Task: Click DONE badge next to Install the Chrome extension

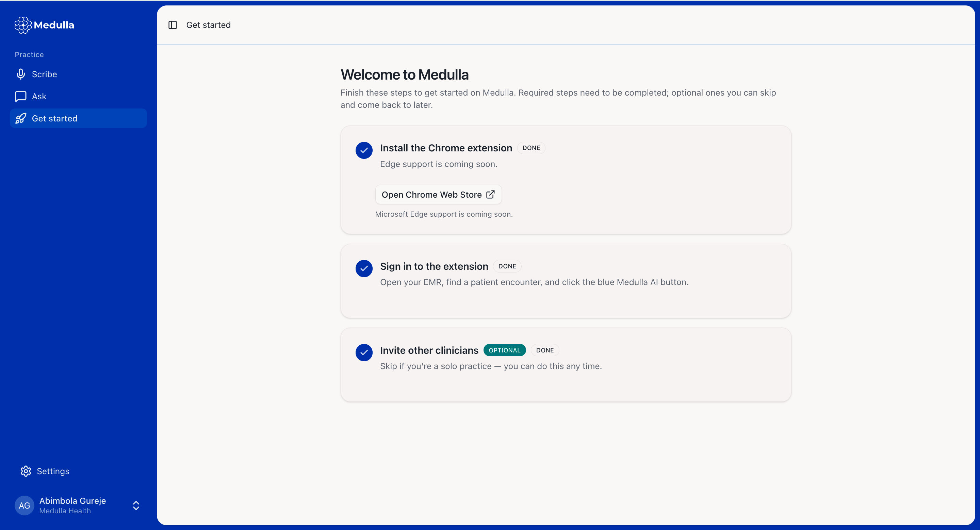Action: [x=531, y=148]
